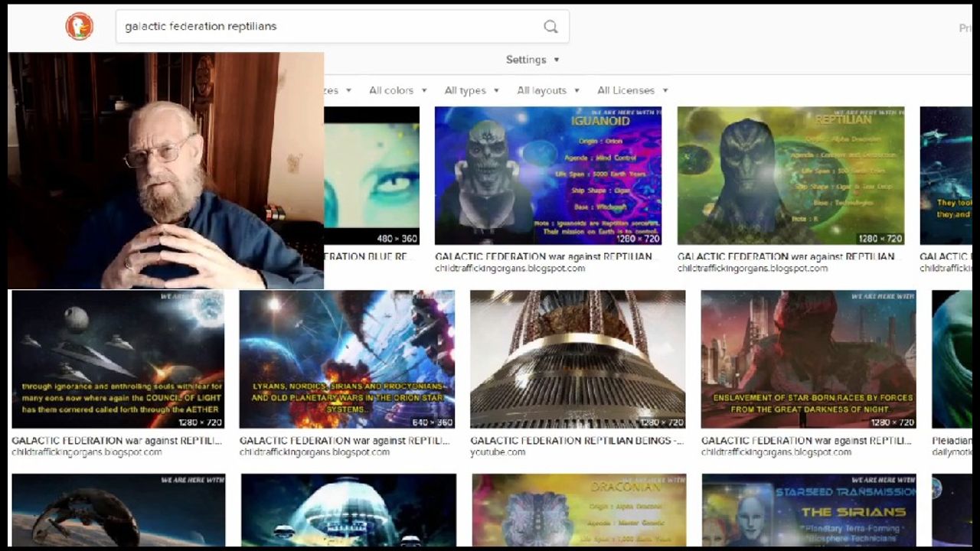
Task: Open the glowing dome city thumbnail
Action: (x=348, y=509)
